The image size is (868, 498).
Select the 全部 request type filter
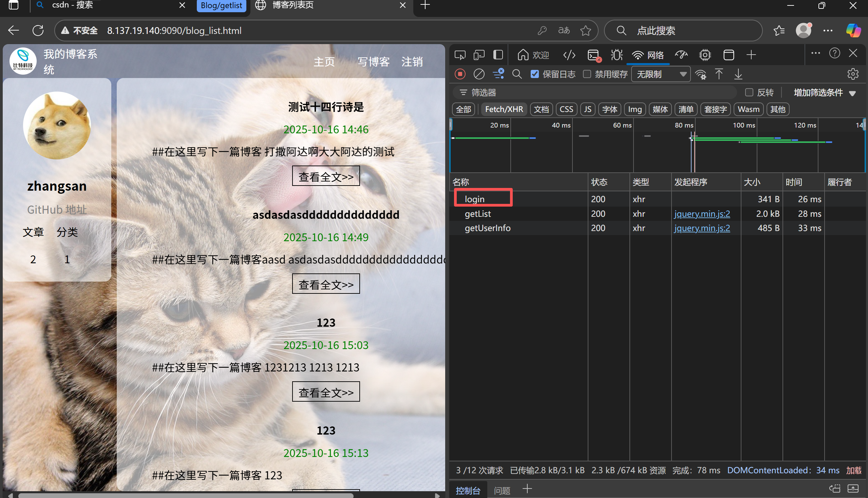pyautogui.click(x=463, y=110)
